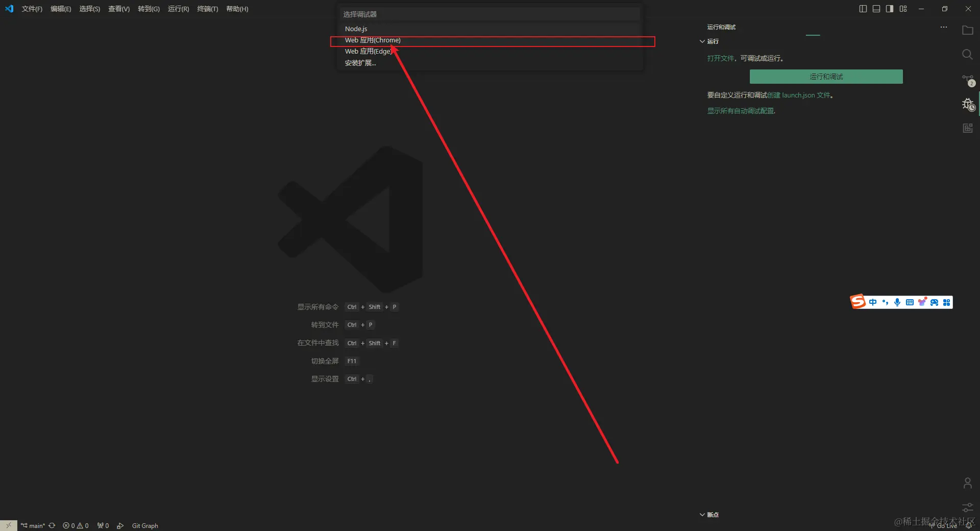
Task: Open the Manage settings icon
Action: (x=967, y=507)
